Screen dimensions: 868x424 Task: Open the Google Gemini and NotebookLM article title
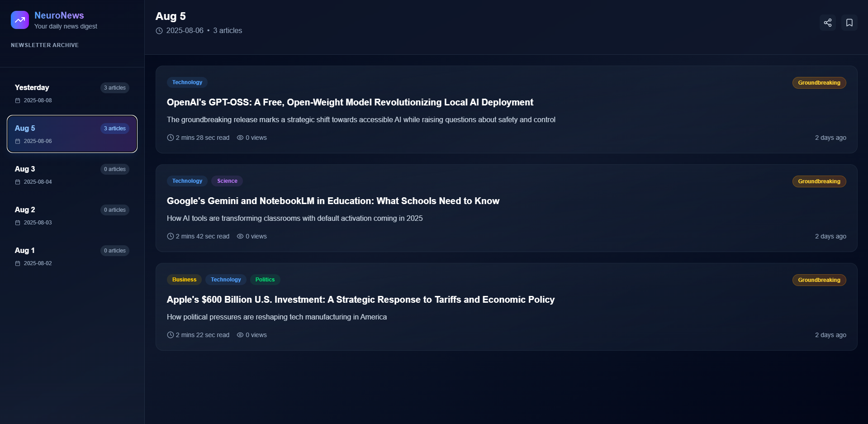pos(333,201)
